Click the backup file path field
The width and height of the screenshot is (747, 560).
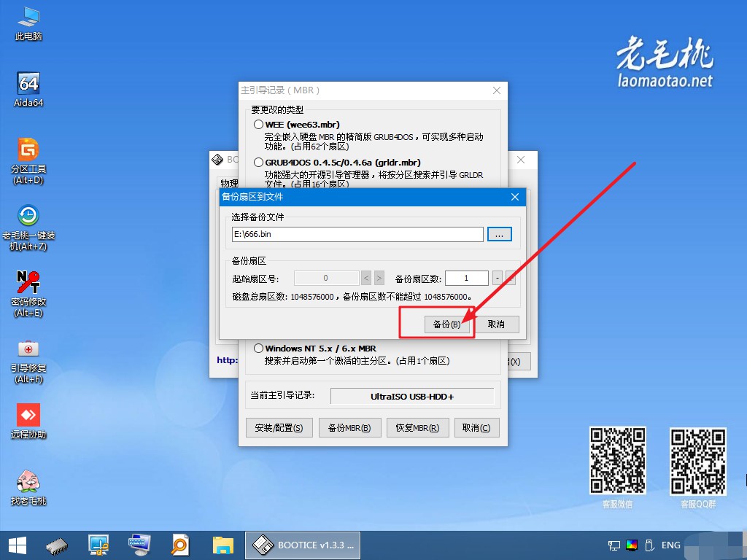(x=357, y=234)
